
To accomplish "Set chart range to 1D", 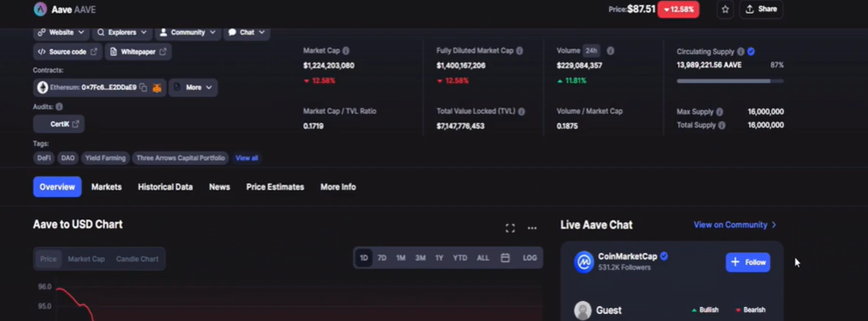I will tap(364, 258).
